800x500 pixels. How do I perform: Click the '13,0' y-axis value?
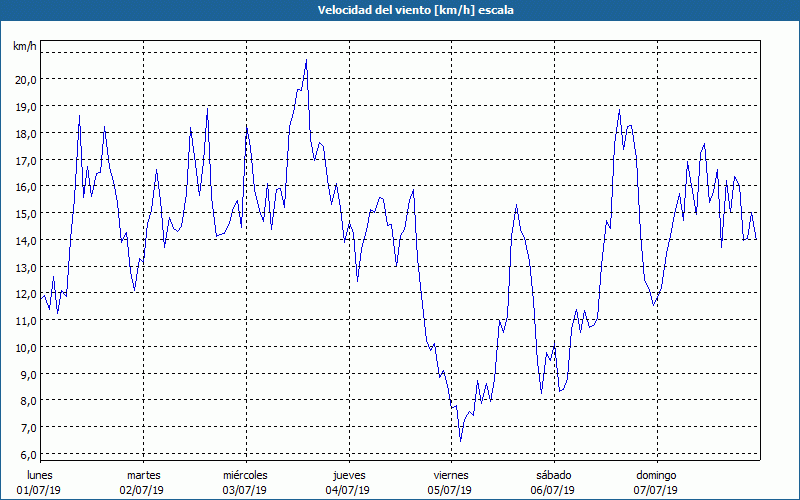(27, 267)
